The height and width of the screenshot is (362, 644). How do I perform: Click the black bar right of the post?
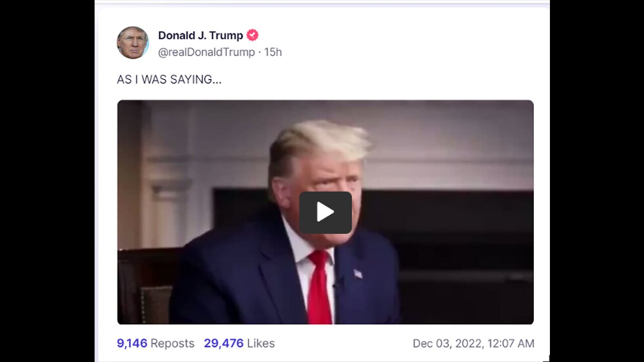597,181
